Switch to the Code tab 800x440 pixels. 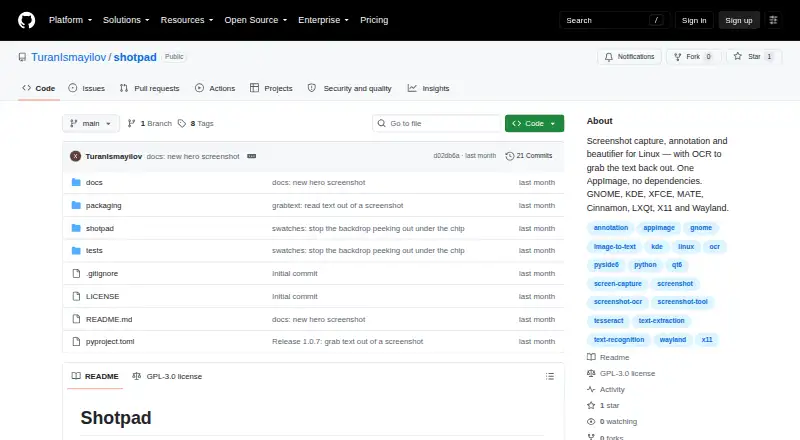39,88
